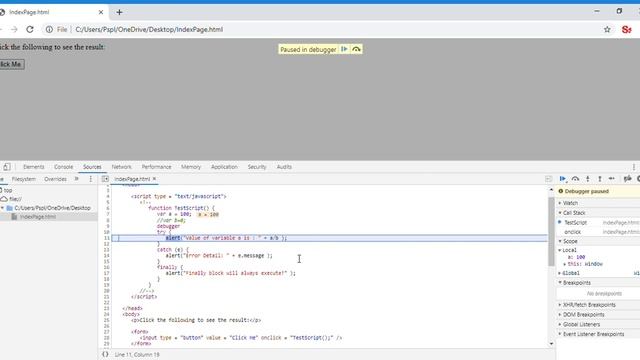Hide navigator pane toggle icon
Viewport: 640px width, 360px height.
pos(105,179)
